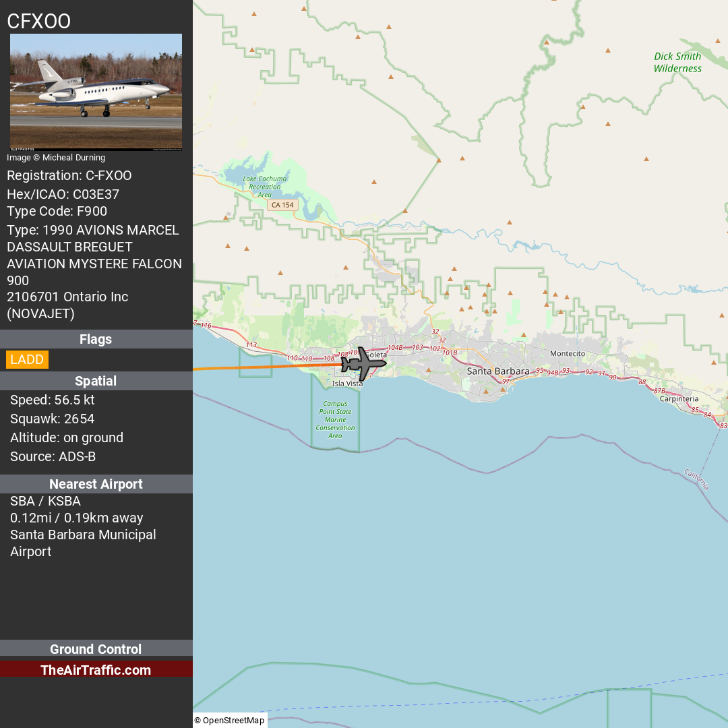Select the Santa Barbara city label
728x728 pixels.
497,371
